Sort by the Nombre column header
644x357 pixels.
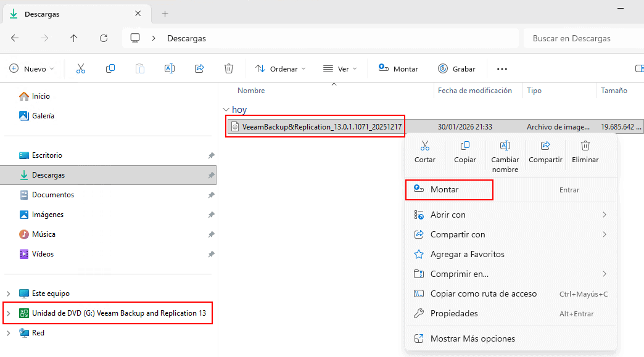251,90
